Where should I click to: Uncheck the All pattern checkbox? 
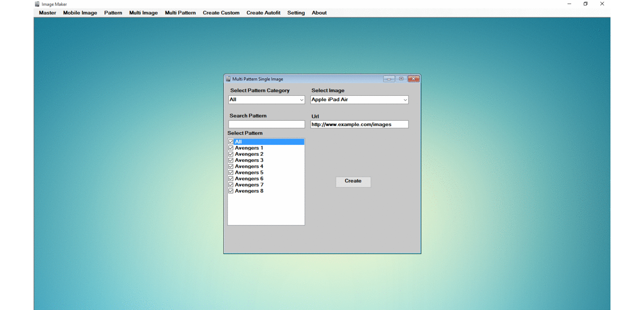[231, 142]
